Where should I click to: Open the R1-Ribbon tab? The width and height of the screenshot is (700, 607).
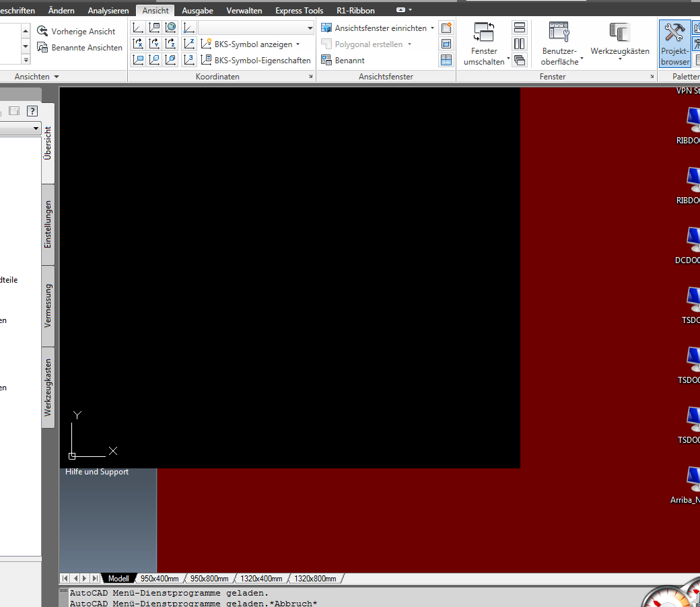355,10
